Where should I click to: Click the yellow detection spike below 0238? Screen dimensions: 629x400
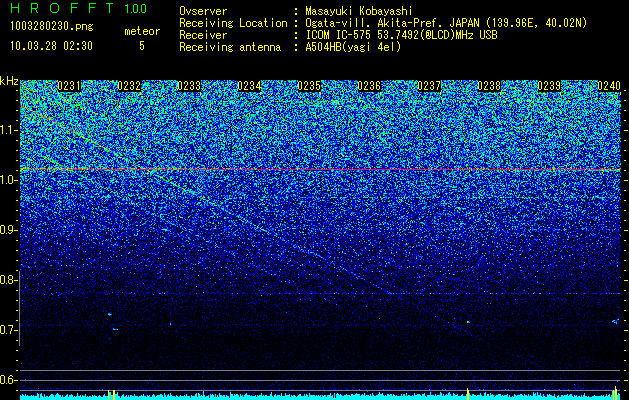coord(468,393)
